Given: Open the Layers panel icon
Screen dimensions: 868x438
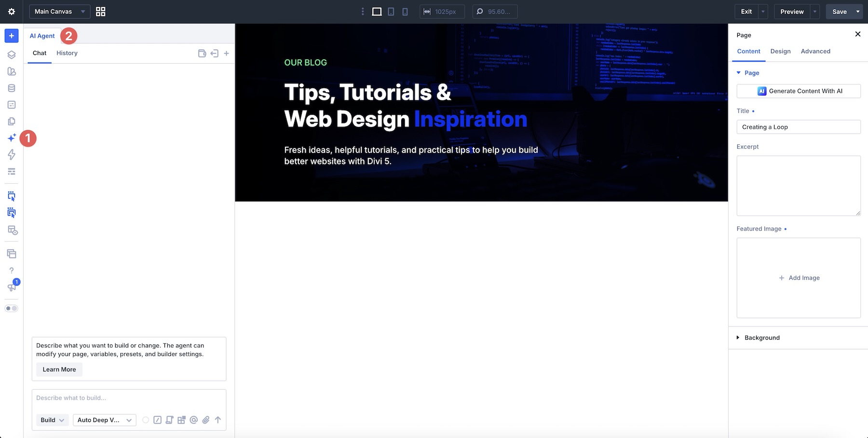Looking at the screenshot, I should (x=12, y=55).
